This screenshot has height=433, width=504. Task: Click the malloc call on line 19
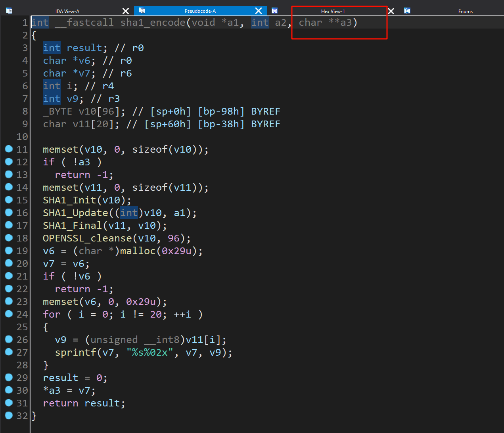(138, 251)
